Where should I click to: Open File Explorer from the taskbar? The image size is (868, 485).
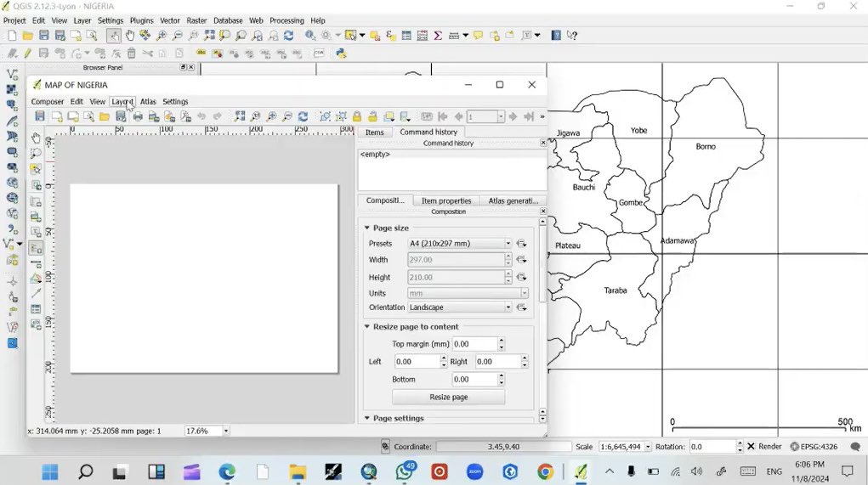298,471
